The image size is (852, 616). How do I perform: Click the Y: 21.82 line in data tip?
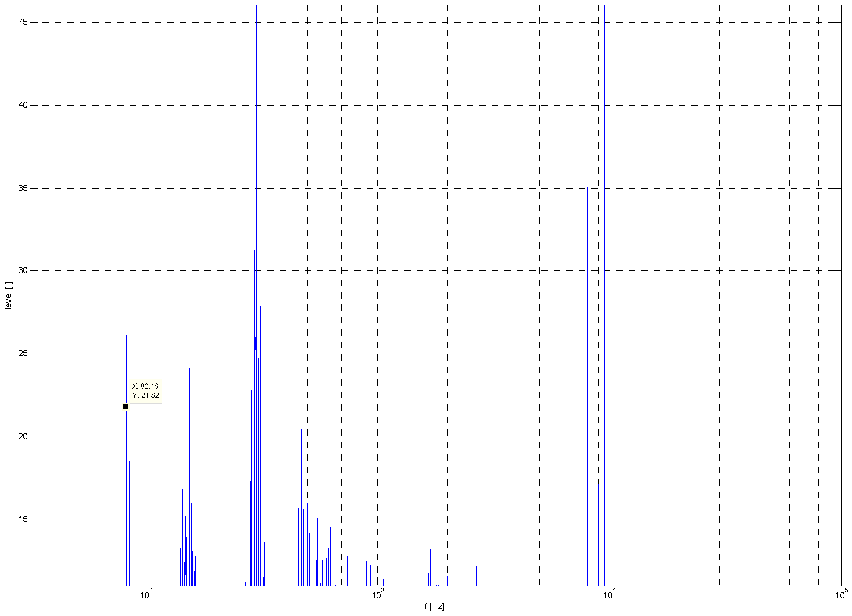146,395
